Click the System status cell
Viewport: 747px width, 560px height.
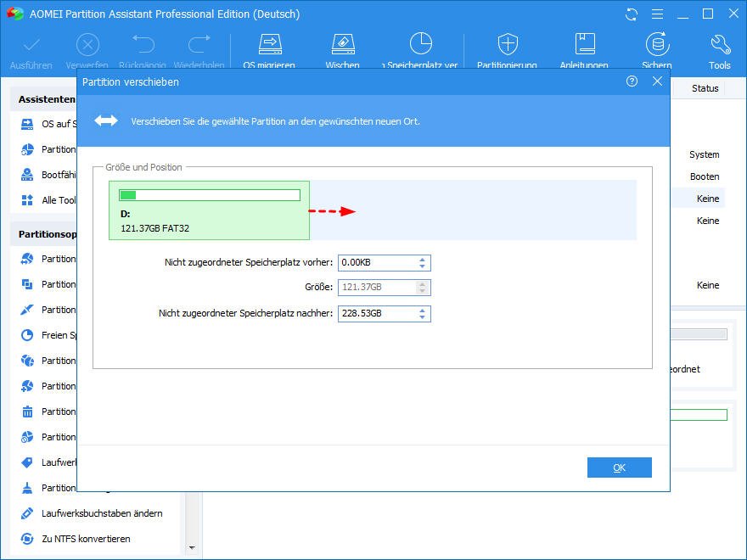click(704, 154)
